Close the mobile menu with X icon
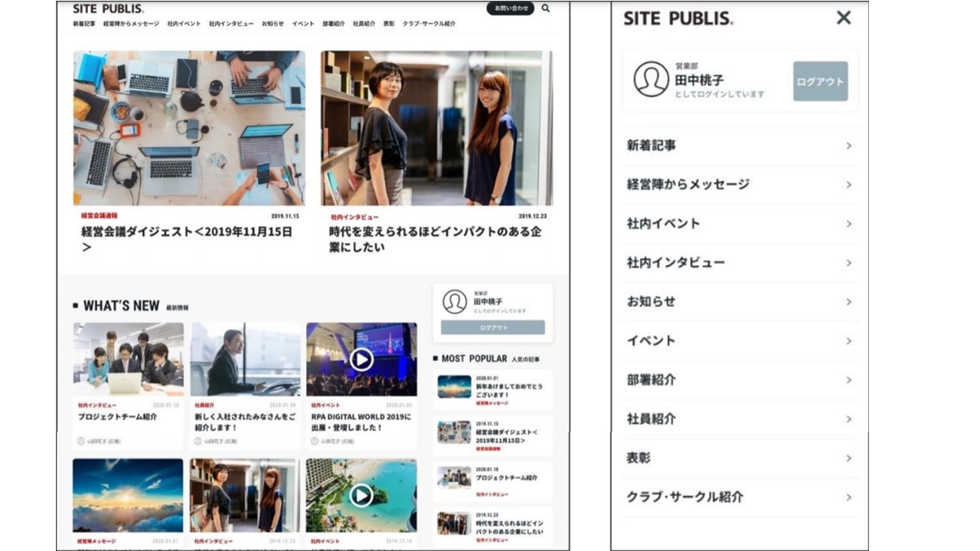 tap(843, 18)
